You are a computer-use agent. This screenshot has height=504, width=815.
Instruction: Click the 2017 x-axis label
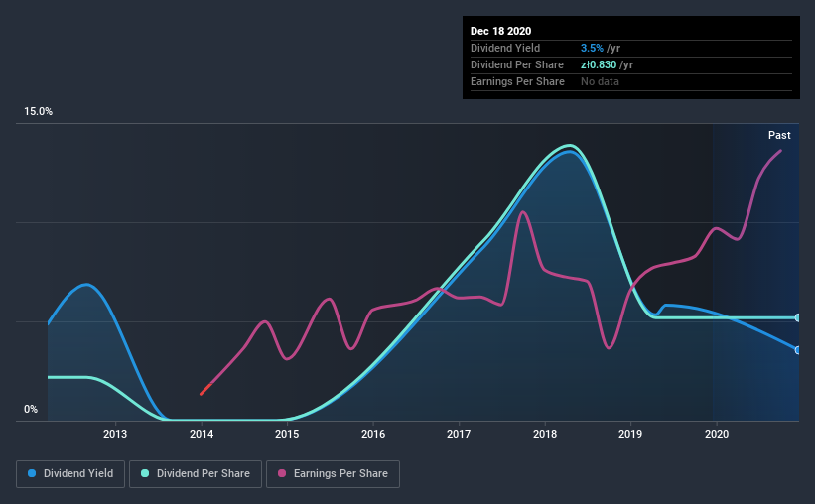pos(459,434)
